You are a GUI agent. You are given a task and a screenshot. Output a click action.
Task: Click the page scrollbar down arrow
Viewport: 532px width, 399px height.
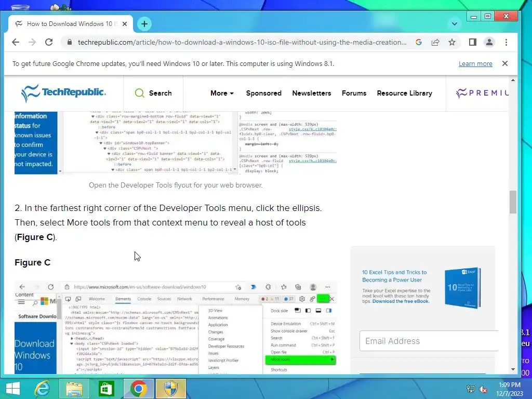513,369
